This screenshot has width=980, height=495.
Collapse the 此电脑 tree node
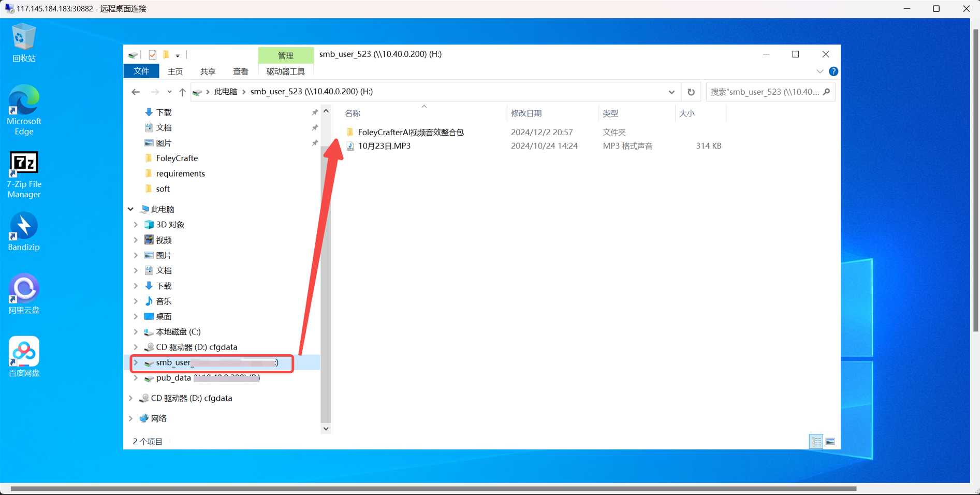click(x=131, y=209)
